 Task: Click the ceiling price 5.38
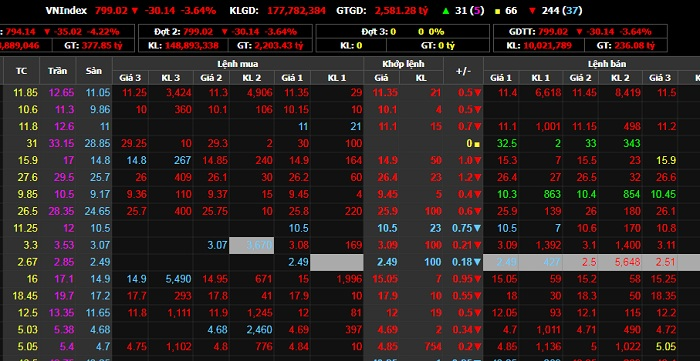coord(64,329)
